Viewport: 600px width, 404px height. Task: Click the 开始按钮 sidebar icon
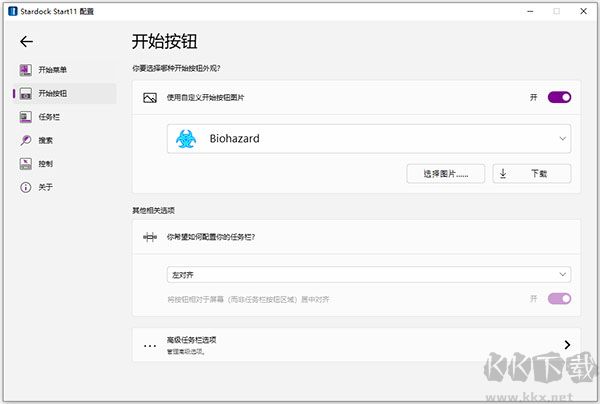(x=26, y=93)
